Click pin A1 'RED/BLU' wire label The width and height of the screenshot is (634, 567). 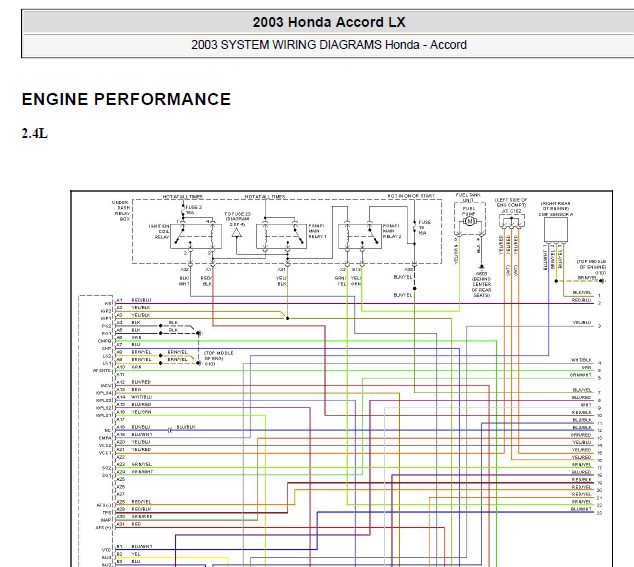point(141,300)
